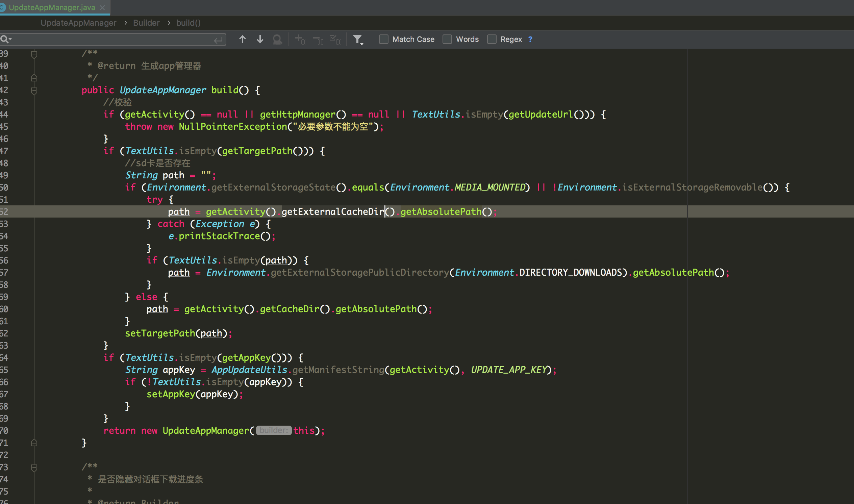Click inside the search text field

(112, 40)
